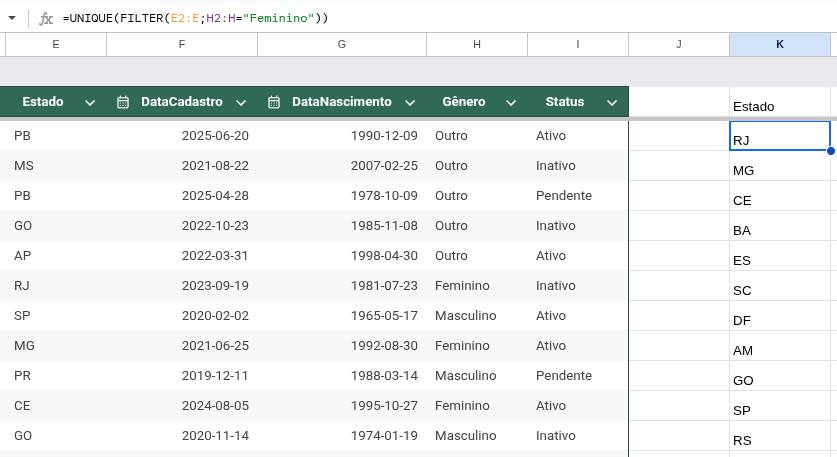This screenshot has width=837, height=457.
Task: Select birth date 1978-10-09
Action: pyautogui.click(x=342, y=196)
